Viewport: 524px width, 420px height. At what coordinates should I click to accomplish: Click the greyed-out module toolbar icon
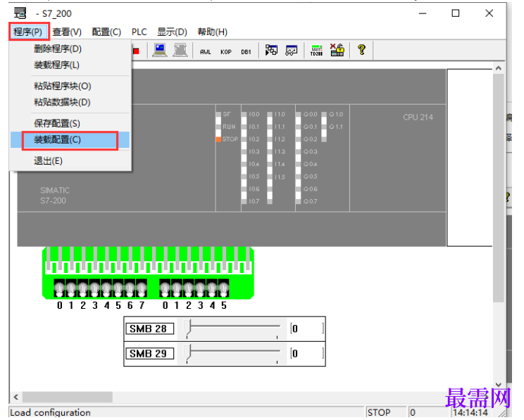point(180,50)
